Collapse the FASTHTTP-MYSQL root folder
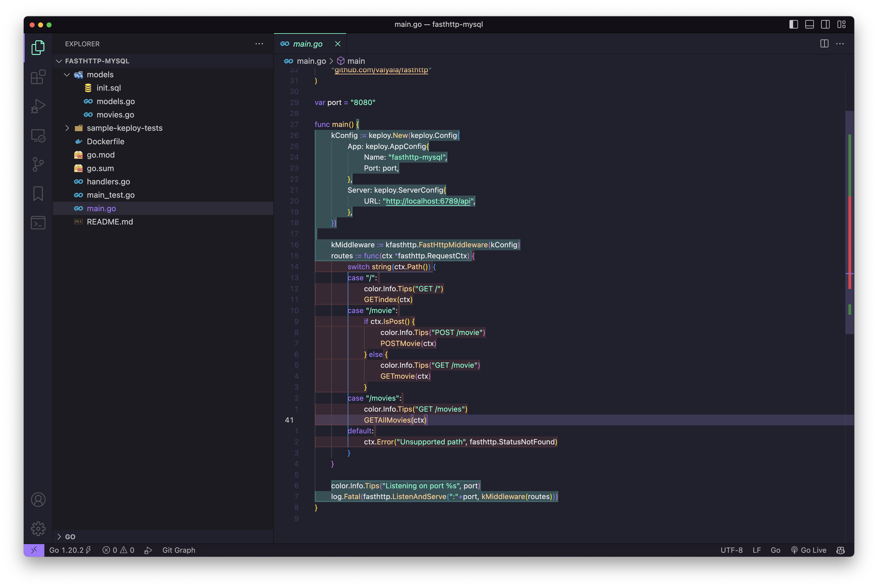 [163, 61]
